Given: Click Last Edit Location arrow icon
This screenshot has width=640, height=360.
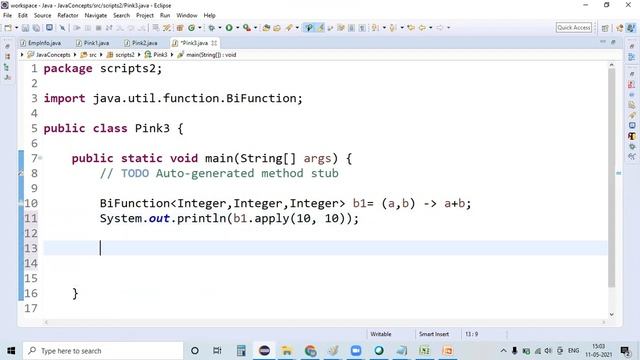Looking at the screenshot, I should [411, 28].
